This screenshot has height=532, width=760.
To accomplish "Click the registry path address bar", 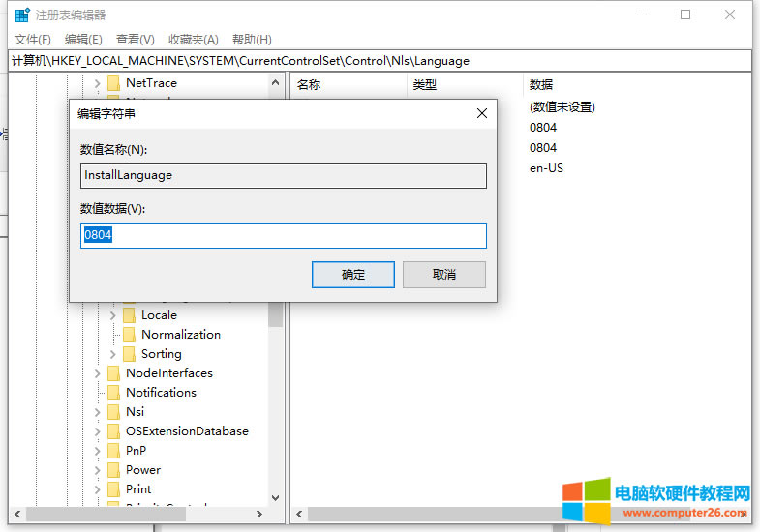I will pos(380,61).
